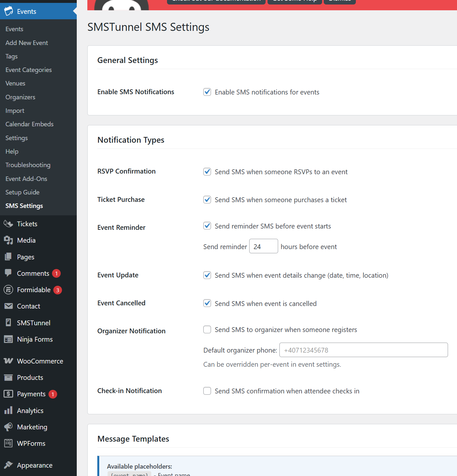The image size is (457, 476).
Task: Click the WooCommerce sidebar icon
Action: (x=9, y=361)
